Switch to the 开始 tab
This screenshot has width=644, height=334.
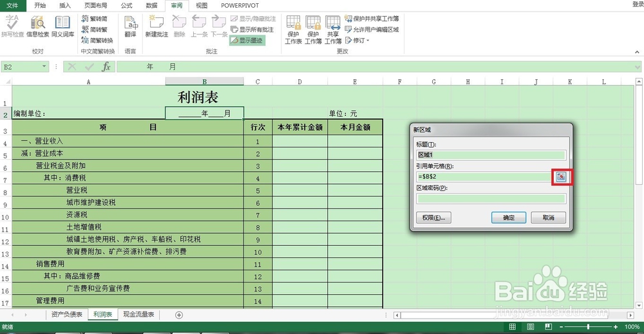40,5
